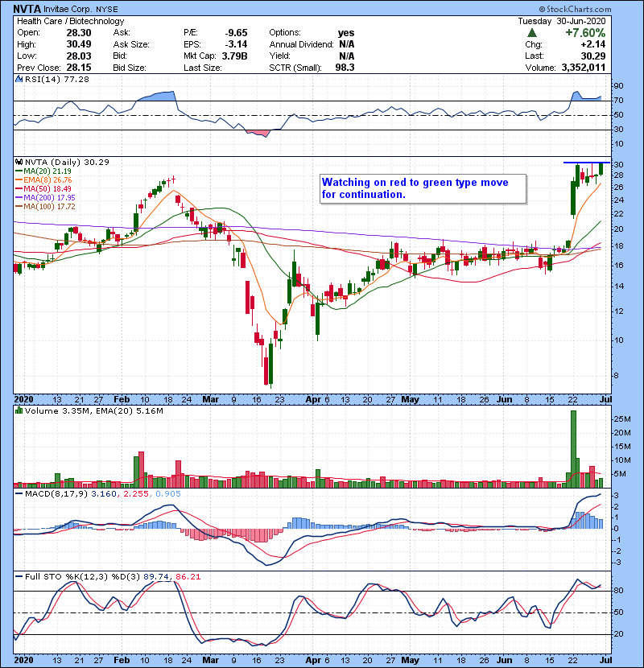Click the RSI(14) legend marker icon
644x668 pixels.
click(19, 80)
